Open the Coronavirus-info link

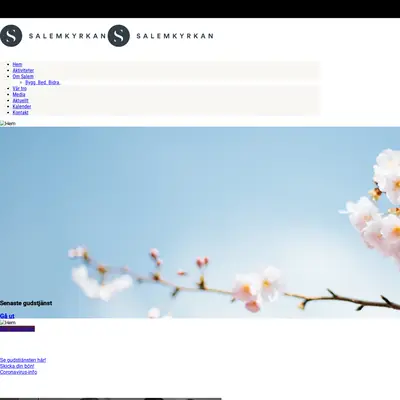click(19, 372)
